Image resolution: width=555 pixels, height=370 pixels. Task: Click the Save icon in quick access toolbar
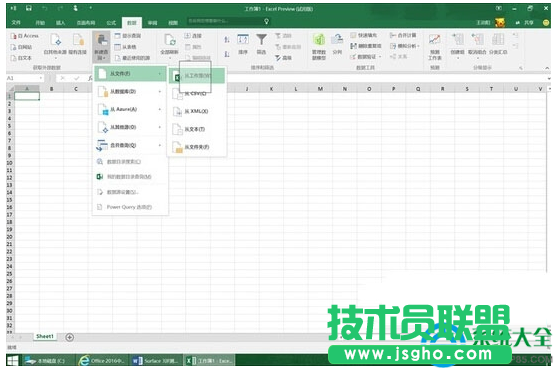29,8
